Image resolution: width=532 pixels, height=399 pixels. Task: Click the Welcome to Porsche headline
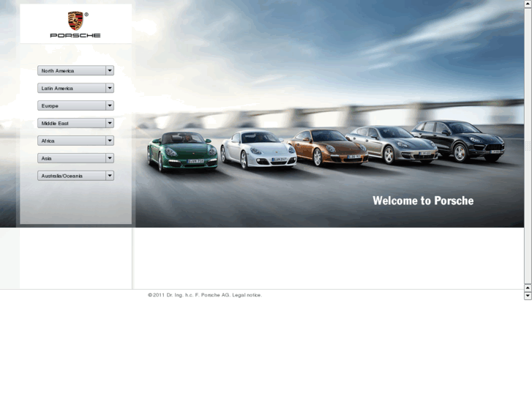(423, 201)
